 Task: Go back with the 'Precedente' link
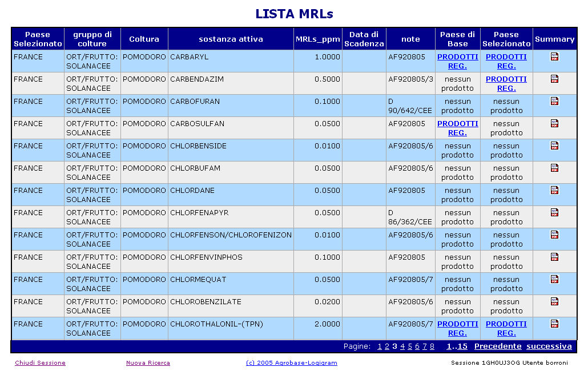click(497, 346)
